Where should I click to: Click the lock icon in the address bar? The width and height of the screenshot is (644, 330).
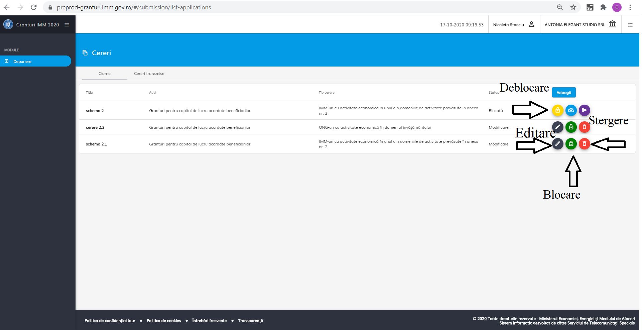point(50,7)
